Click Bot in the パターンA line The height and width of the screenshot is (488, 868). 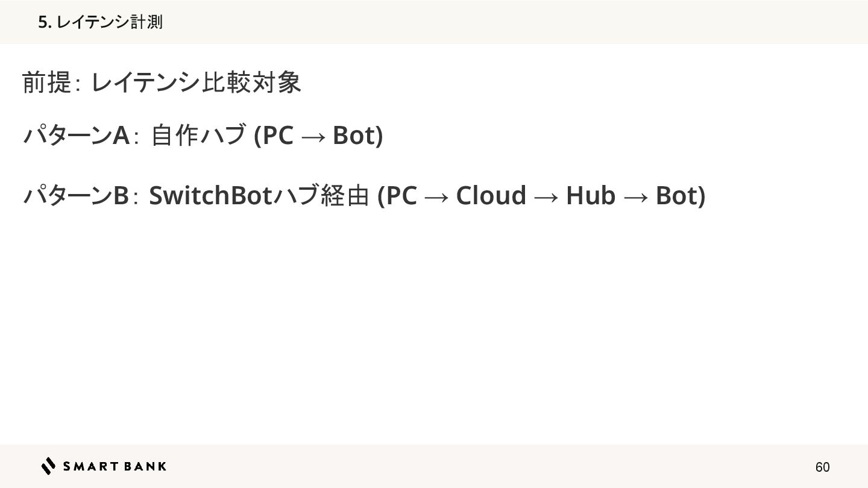[354, 136]
